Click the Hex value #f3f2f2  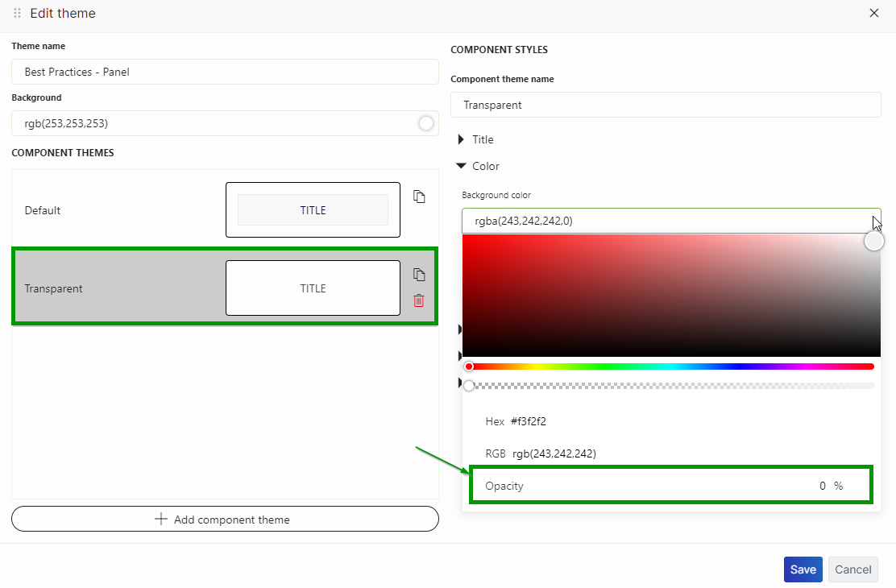click(529, 422)
